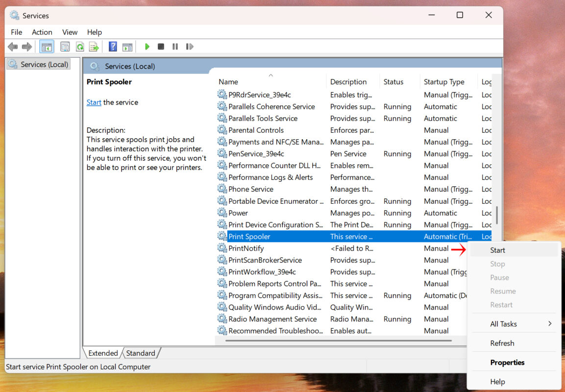Click the Pause Service toolbar icon
The width and height of the screenshot is (565, 392).
click(x=175, y=47)
